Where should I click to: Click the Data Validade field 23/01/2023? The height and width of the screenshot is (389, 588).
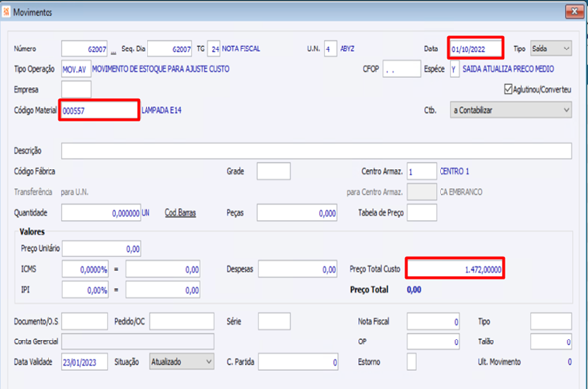point(85,362)
